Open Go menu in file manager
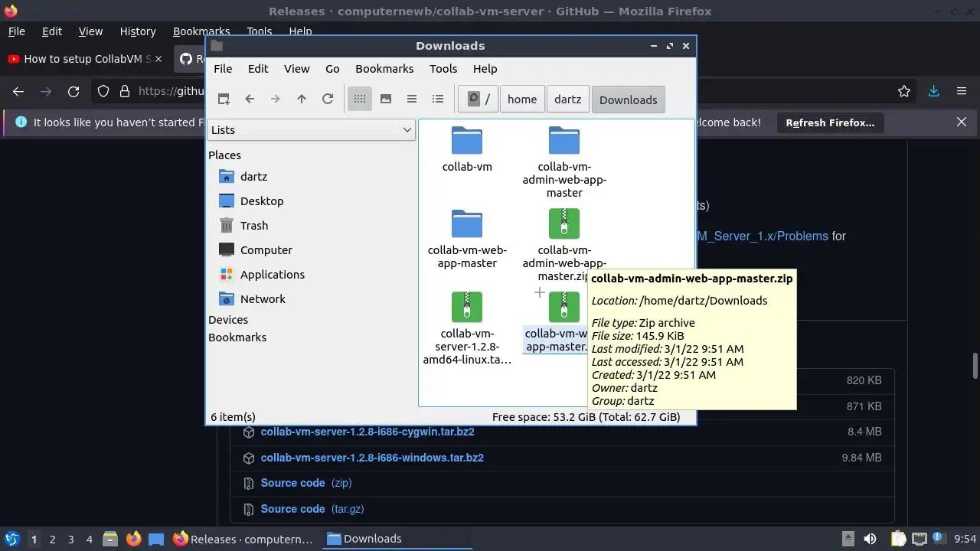The width and height of the screenshot is (980, 551). (332, 68)
